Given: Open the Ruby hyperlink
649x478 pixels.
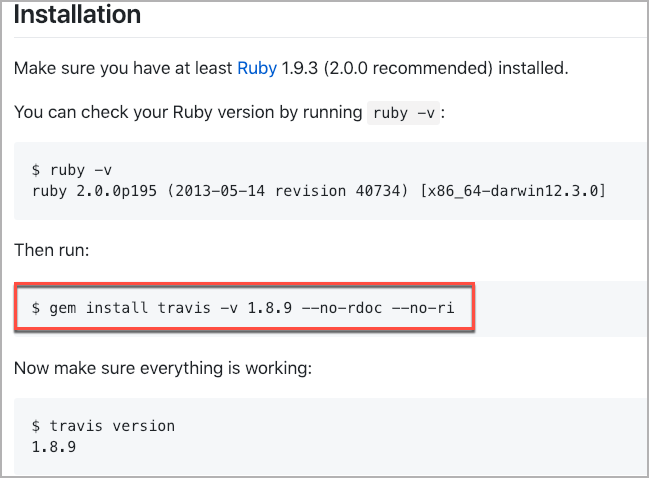Looking at the screenshot, I should click(257, 68).
